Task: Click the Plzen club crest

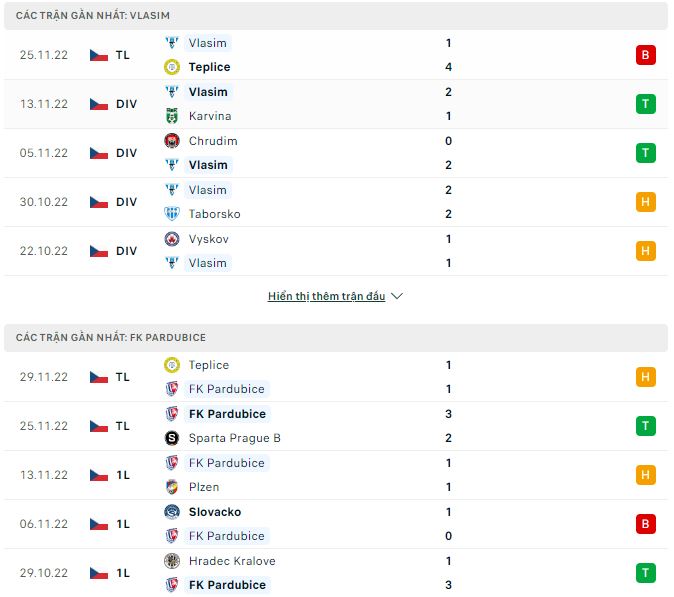Action: point(171,487)
